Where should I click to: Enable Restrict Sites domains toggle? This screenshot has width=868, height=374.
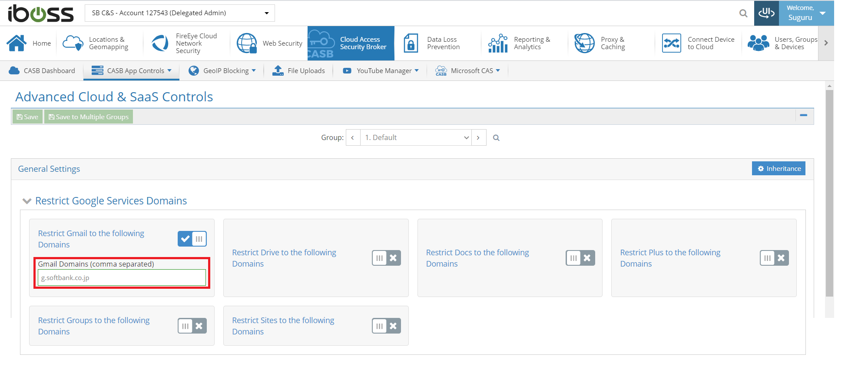tap(386, 326)
